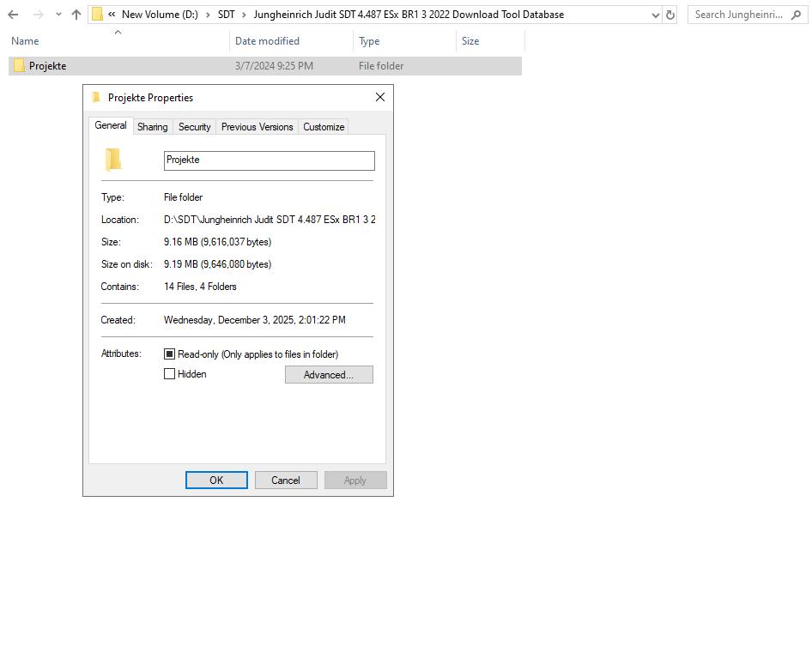Open the recent locations dropdown arrow
Image resolution: width=812 pixels, height=671 pixels.
[x=58, y=15]
